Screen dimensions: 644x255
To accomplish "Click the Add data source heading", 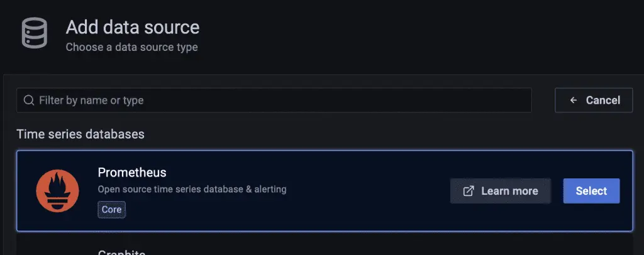I will pos(133,28).
